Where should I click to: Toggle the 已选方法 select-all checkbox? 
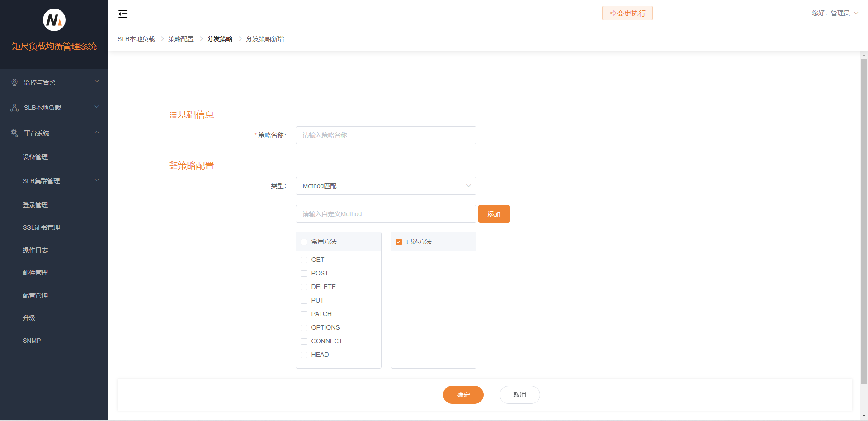click(399, 242)
